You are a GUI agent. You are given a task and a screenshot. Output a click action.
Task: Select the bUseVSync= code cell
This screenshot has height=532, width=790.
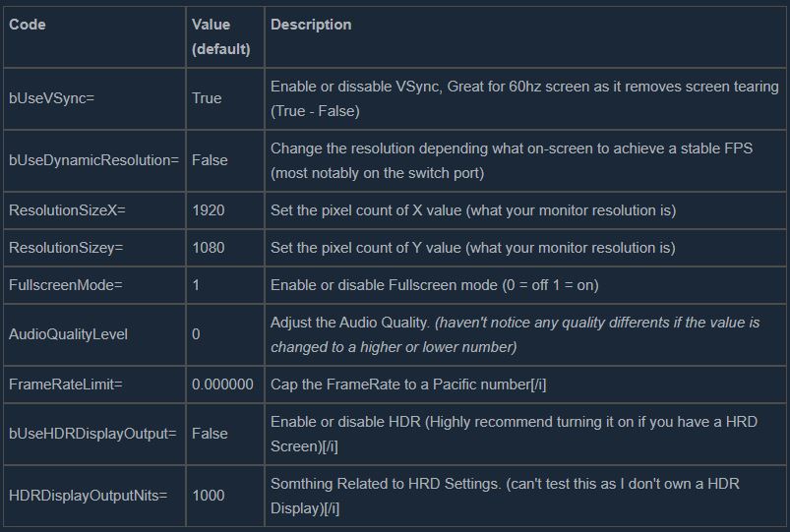tap(51, 98)
